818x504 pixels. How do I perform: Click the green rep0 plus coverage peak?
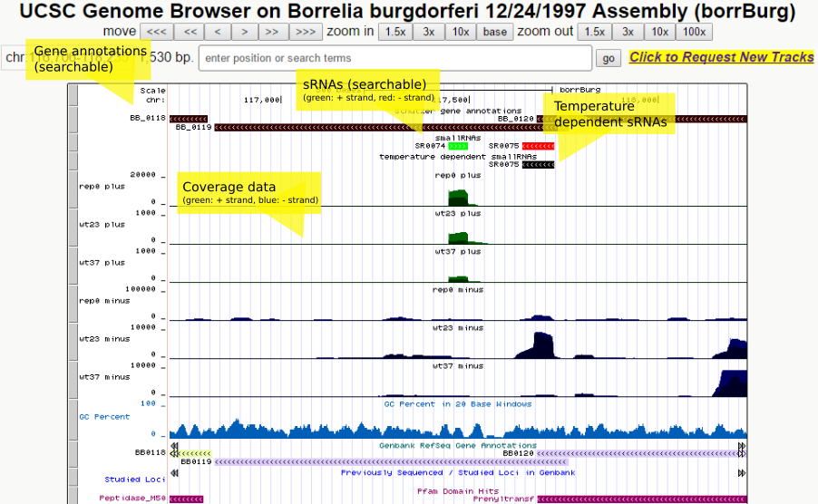click(459, 198)
